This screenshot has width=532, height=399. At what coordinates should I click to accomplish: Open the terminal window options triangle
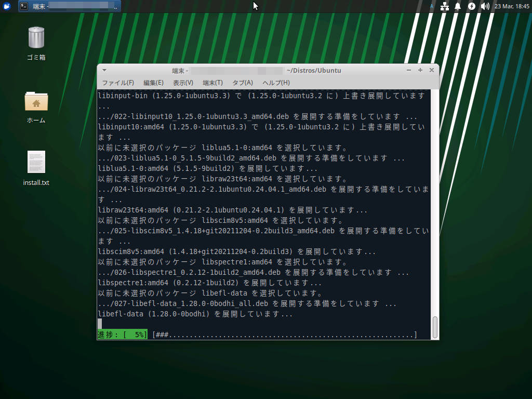pyautogui.click(x=104, y=70)
